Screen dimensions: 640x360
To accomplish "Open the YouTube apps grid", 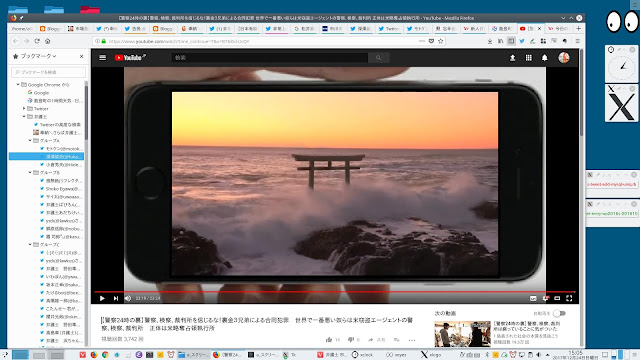I will click(x=529, y=58).
